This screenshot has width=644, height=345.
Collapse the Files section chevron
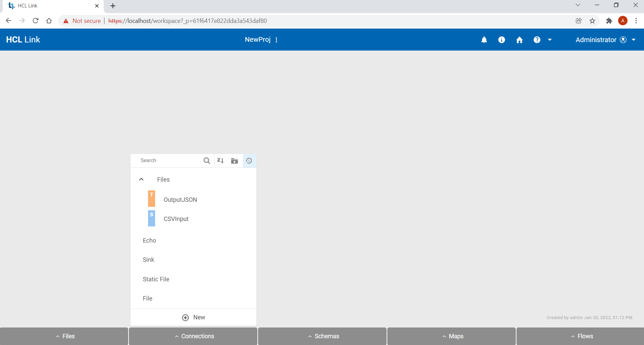[x=141, y=179]
